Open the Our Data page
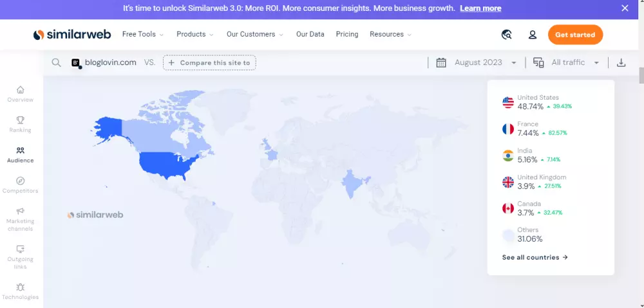This screenshot has width=644, height=308. pyautogui.click(x=310, y=35)
